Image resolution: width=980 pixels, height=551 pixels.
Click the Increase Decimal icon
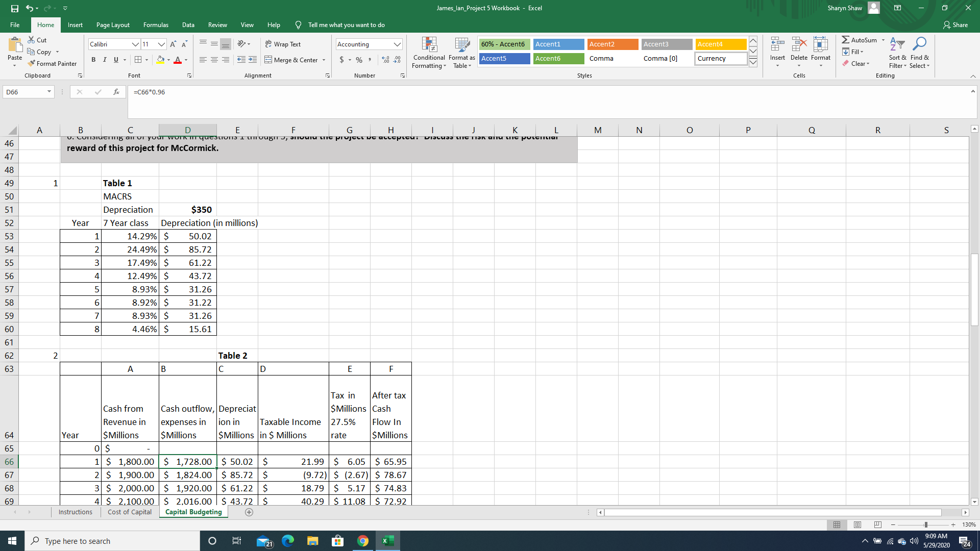point(385,60)
